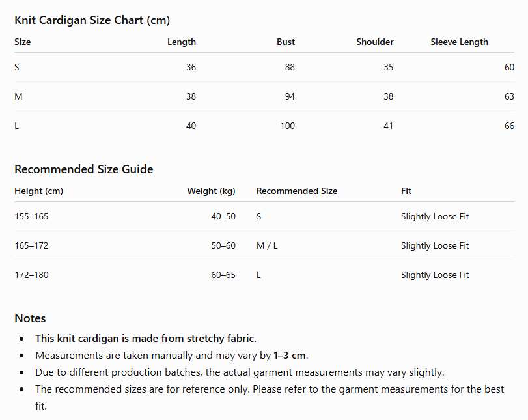Select the Bust column header
This screenshot has height=420, width=528.
286,42
